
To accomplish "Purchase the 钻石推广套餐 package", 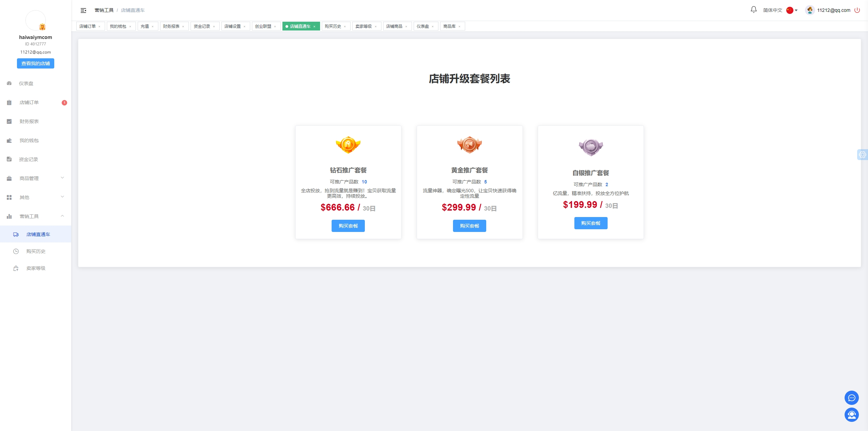I will (348, 226).
